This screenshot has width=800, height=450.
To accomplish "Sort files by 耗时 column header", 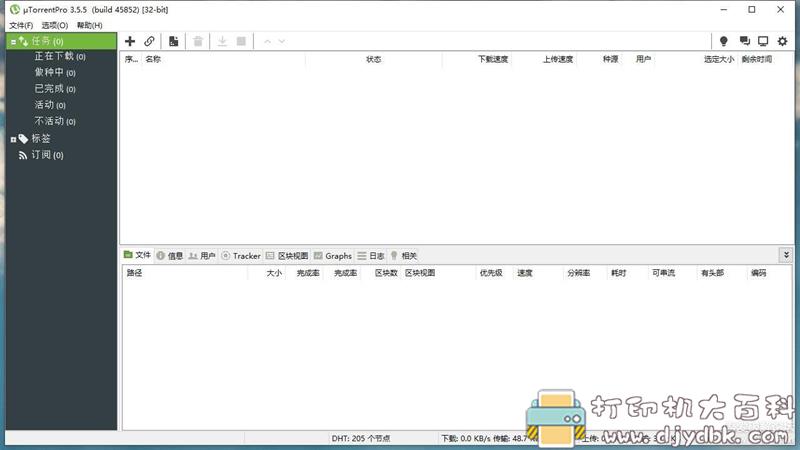I will [x=618, y=273].
